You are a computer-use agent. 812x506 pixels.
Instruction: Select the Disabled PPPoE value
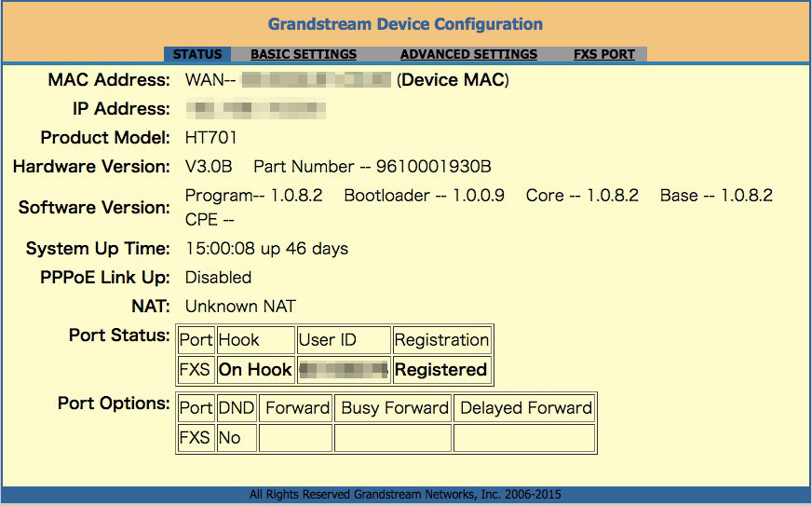click(x=218, y=278)
